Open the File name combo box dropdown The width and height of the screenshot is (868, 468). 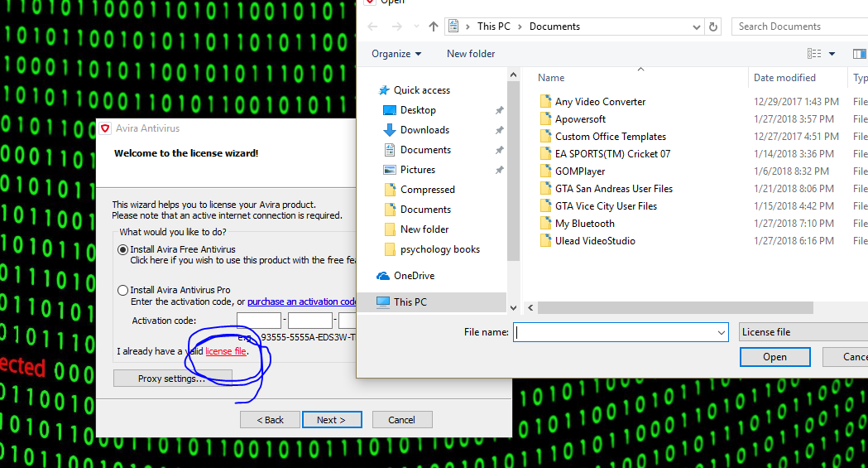[x=722, y=332]
